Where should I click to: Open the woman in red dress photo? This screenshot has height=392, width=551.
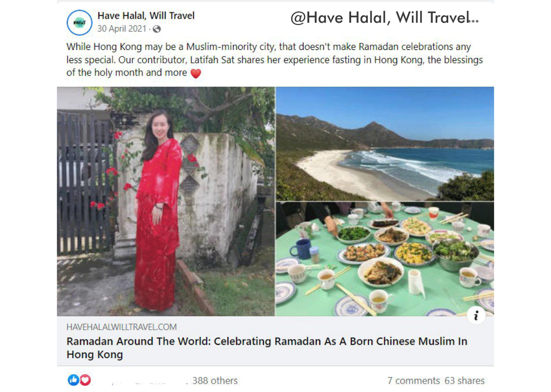point(166,201)
